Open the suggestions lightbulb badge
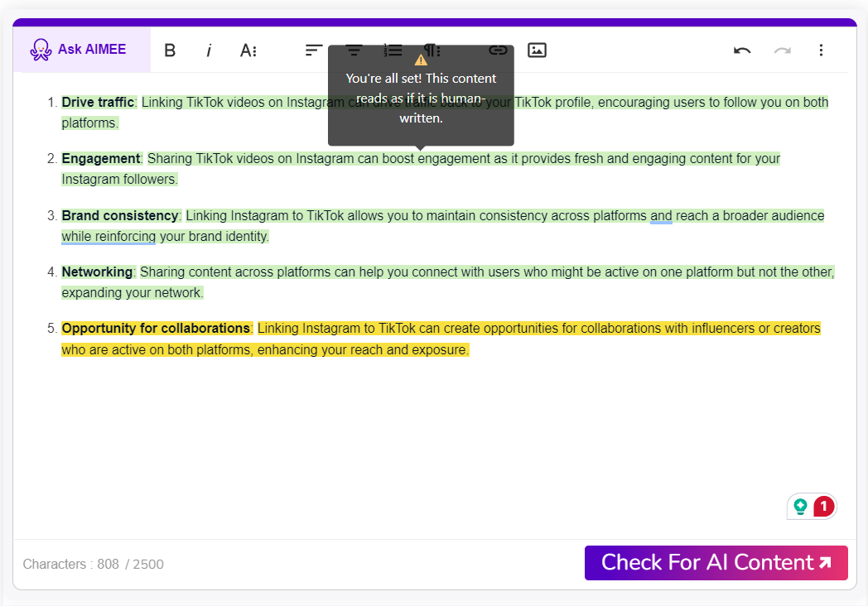868x606 pixels. point(800,507)
